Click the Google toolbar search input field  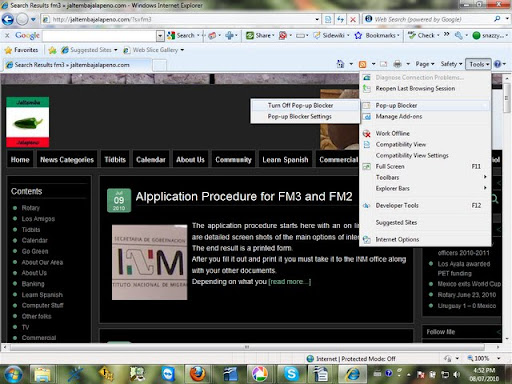click(x=100, y=35)
